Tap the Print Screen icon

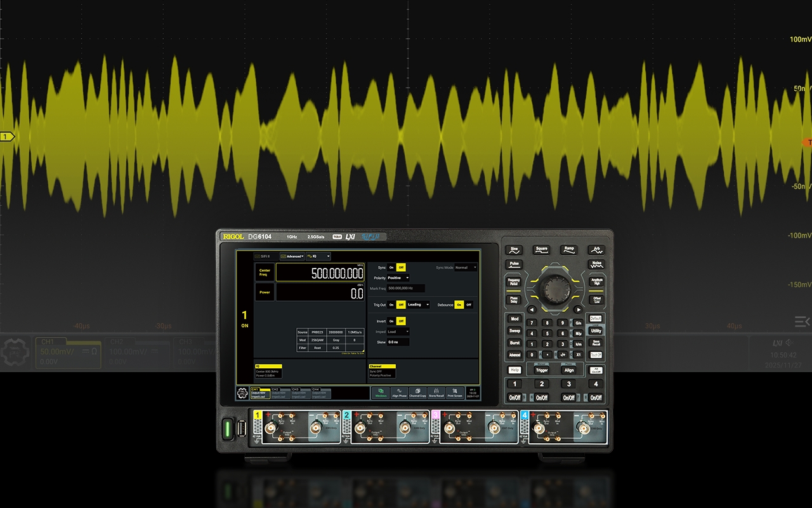tap(454, 393)
